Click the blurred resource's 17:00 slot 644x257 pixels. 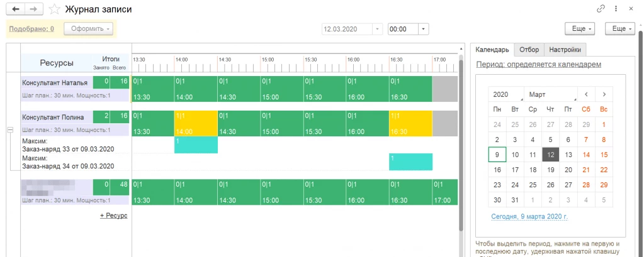pyautogui.click(x=445, y=192)
